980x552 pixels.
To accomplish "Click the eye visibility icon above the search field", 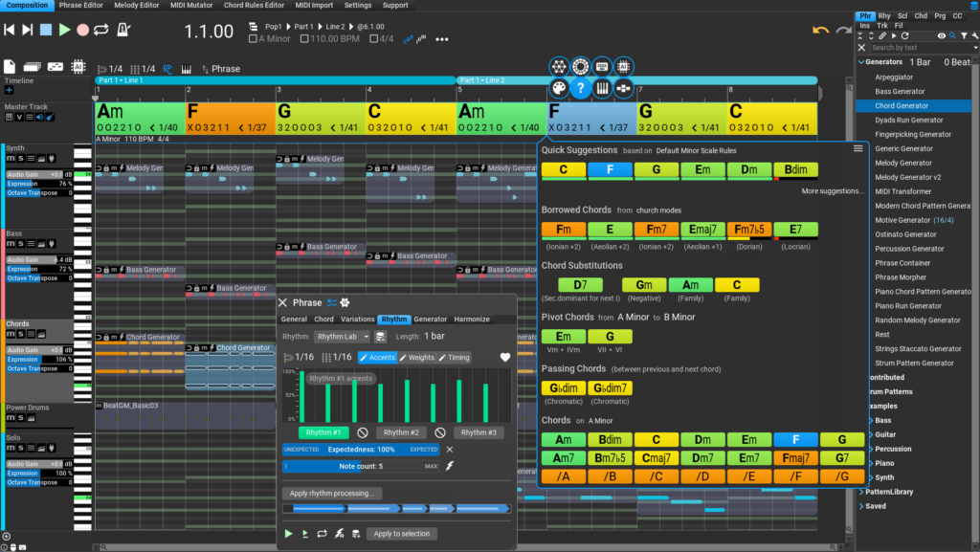I will (x=942, y=36).
